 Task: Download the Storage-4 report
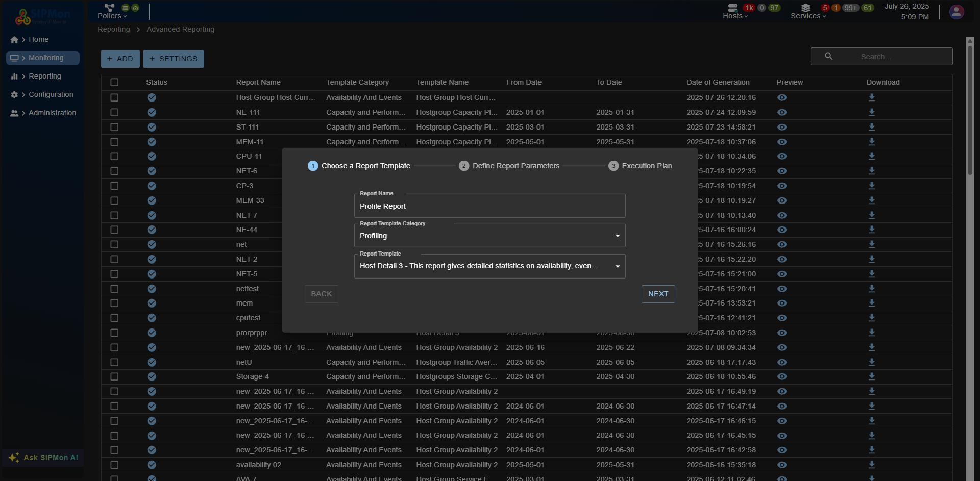(x=871, y=376)
